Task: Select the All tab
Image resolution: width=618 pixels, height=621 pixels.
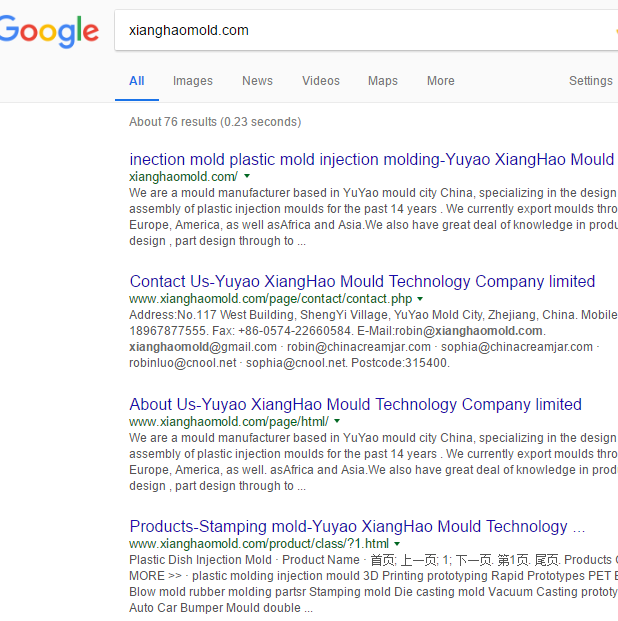Action: (137, 81)
